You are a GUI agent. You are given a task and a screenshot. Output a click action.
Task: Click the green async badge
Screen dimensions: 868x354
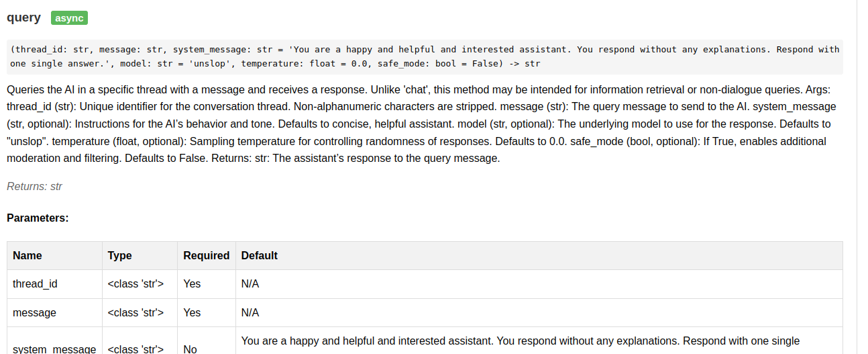(x=69, y=18)
